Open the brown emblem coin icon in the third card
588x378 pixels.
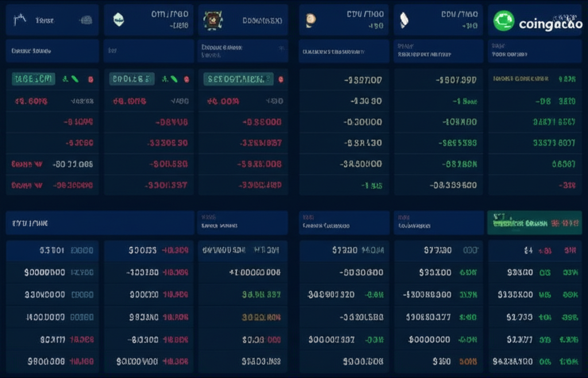click(x=213, y=20)
